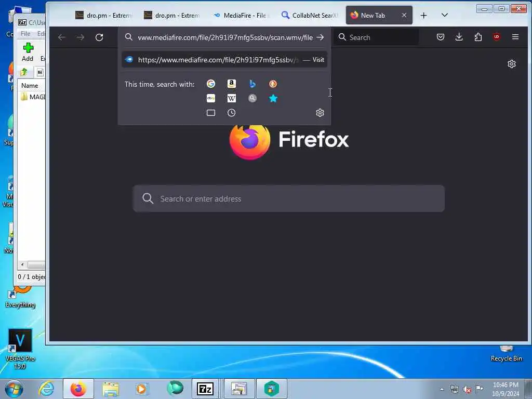Open Firefox downloads panel
The height and width of the screenshot is (399, 532).
click(x=459, y=37)
